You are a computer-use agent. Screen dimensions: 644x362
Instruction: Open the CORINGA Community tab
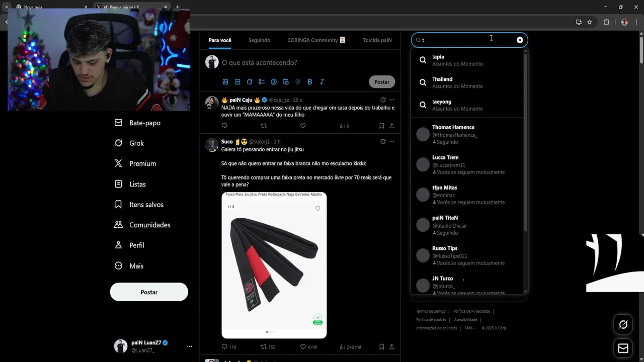[x=316, y=40]
